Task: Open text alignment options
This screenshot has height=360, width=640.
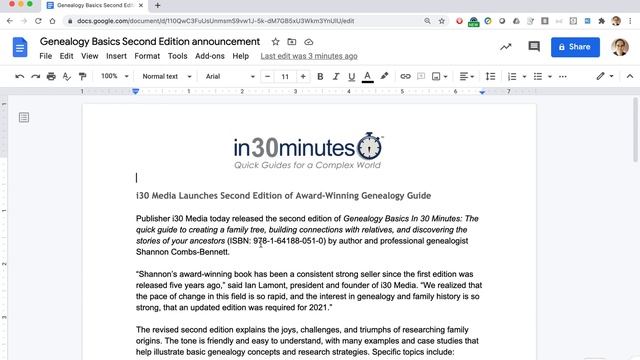Action: click(x=467, y=76)
